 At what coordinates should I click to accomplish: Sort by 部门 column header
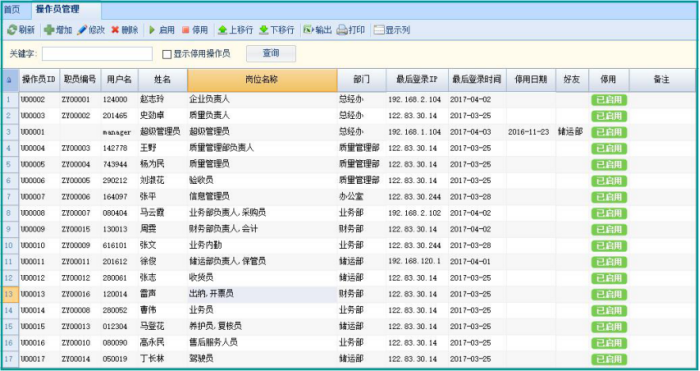(x=362, y=80)
